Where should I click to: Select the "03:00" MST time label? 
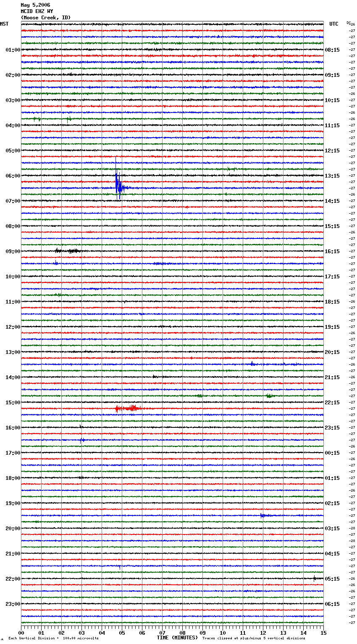click(x=13, y=100)
